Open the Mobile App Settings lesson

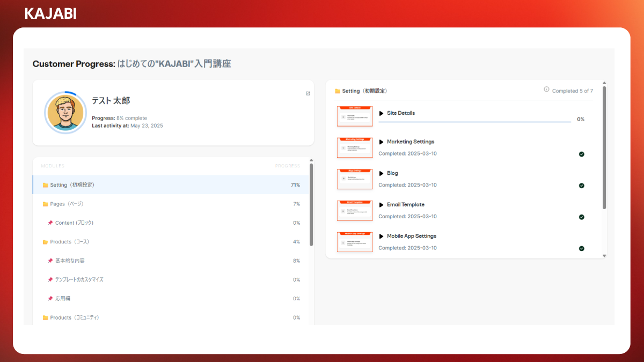[x=412, y=236]
